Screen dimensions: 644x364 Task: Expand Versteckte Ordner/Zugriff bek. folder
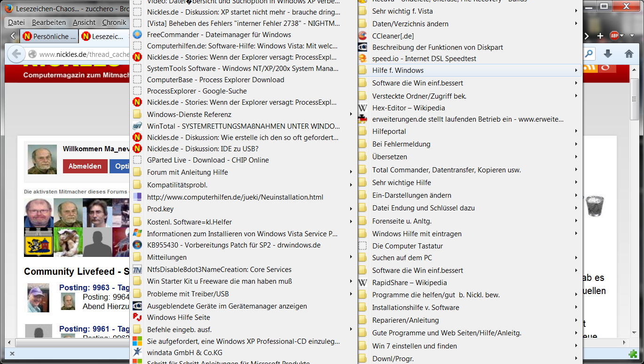pyautogui.click(x=470, y=96)
